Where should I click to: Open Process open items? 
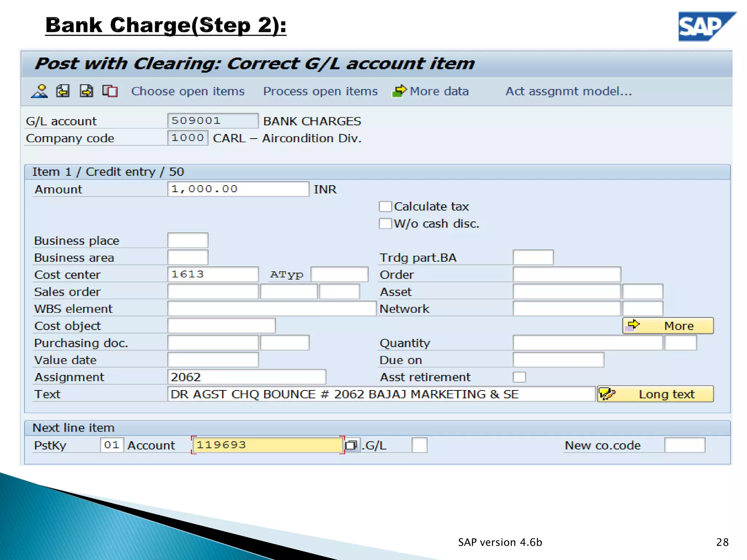(320, 91)
